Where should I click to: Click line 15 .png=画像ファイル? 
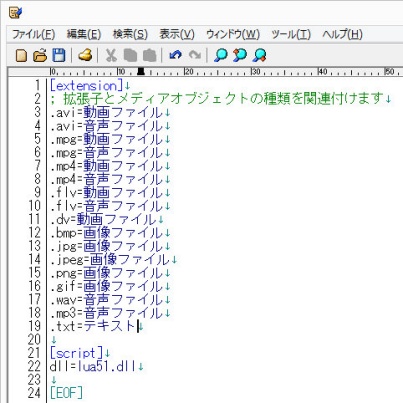[106, 273]
